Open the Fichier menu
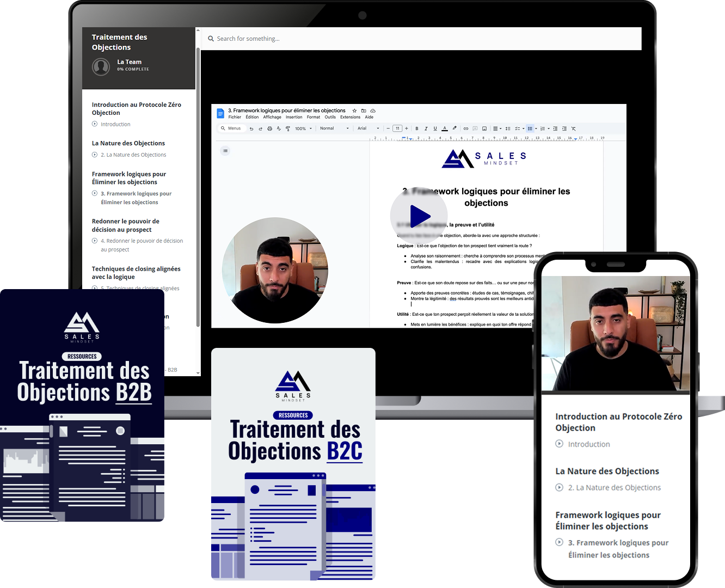The image size is (725, 588). click(235, 117)
